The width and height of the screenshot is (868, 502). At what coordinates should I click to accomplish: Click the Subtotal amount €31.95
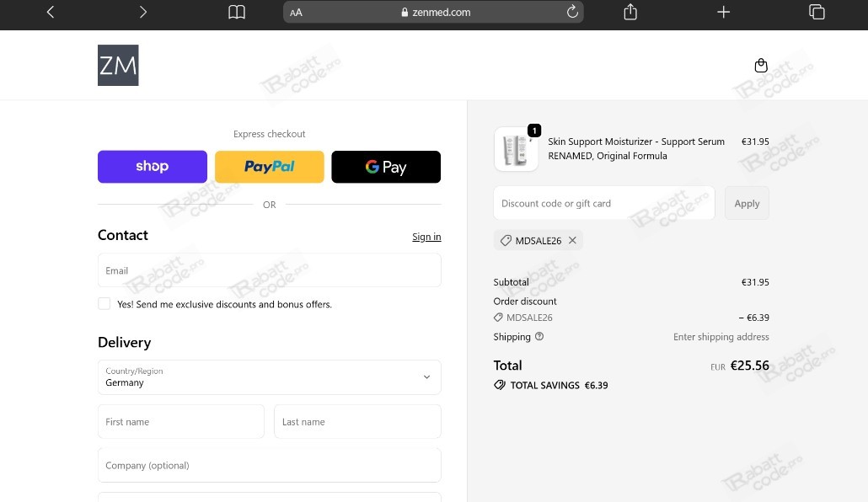(x=755, y=282)
